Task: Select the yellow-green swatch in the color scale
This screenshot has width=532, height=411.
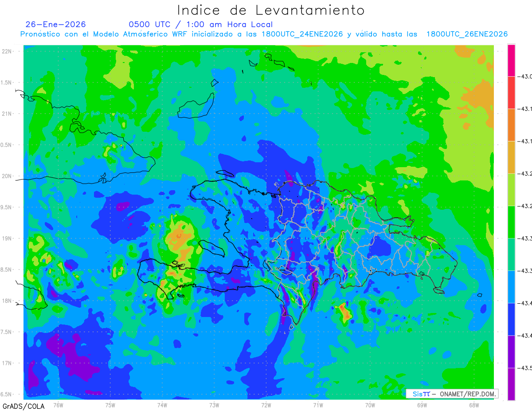Action: 511,190
